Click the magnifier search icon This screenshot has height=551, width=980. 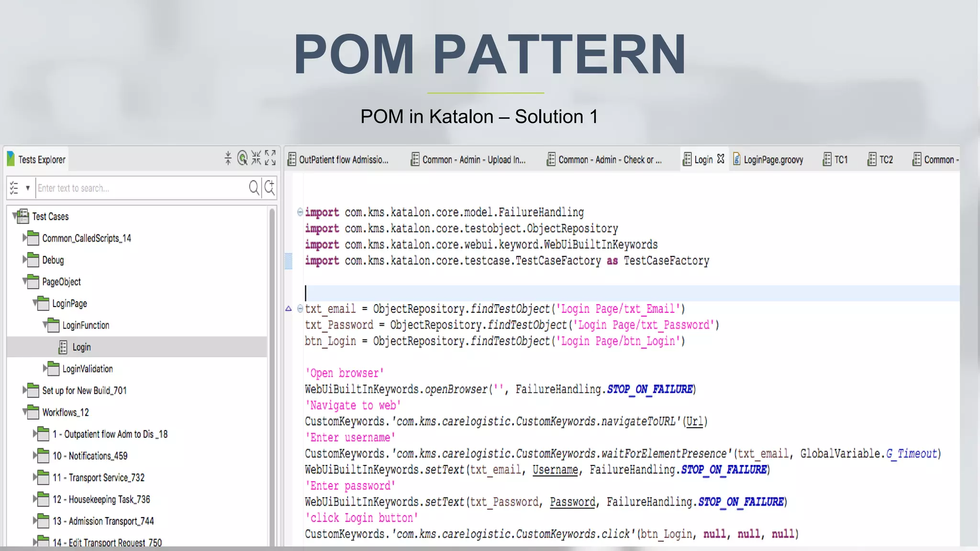click(x=254, y=187)
